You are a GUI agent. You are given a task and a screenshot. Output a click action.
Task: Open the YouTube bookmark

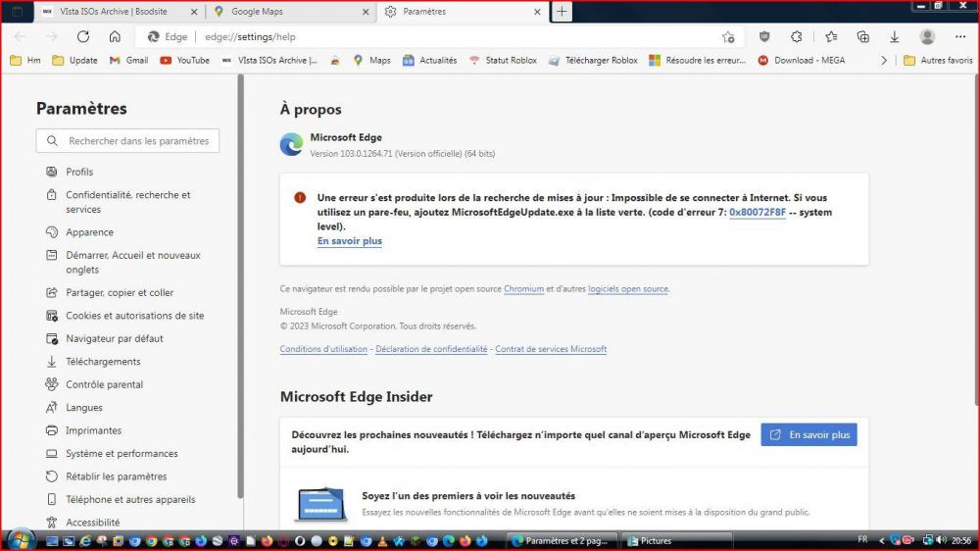[184, 60]
